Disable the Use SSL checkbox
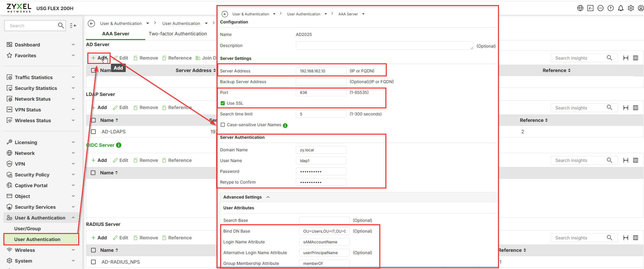Image resolution: width=644 pixels, height=269 pixels. click(x=223, y=103)
